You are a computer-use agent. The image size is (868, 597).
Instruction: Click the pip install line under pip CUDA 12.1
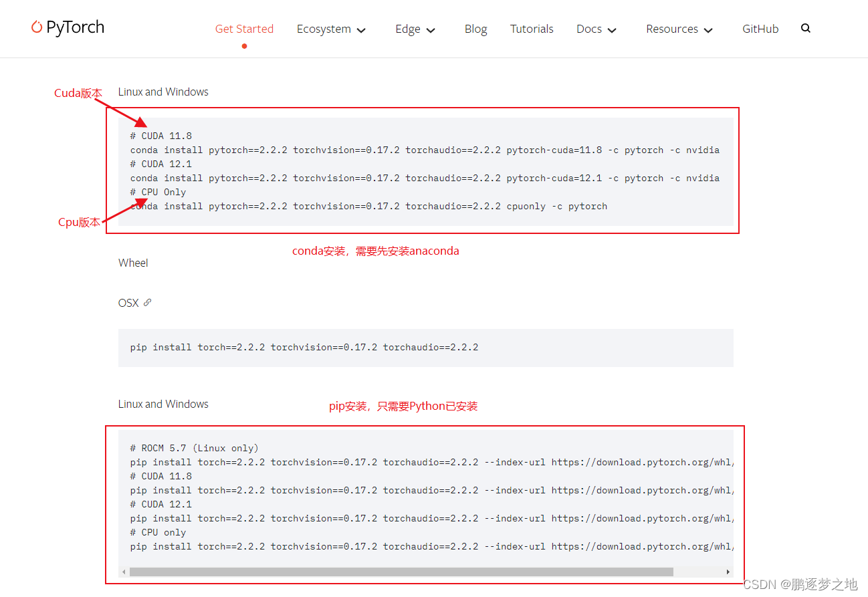pyautogui.click(x=432, y=518)
